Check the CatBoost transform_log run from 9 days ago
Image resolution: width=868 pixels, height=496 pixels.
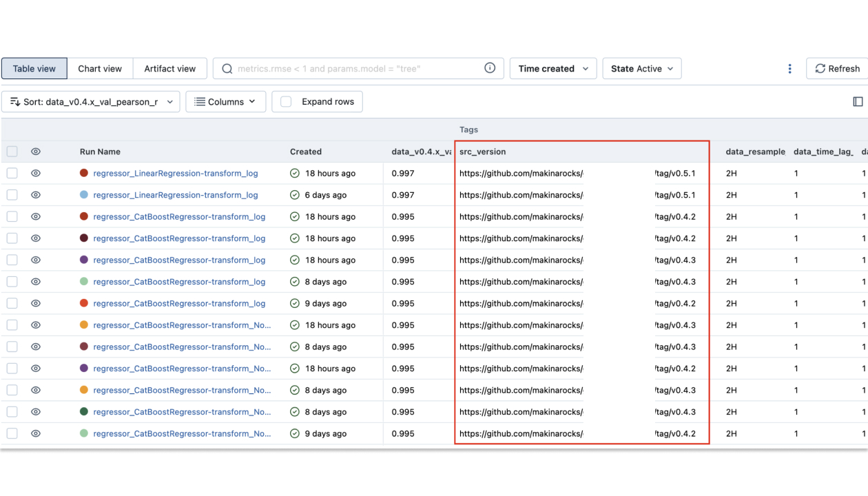coord(12,304)
